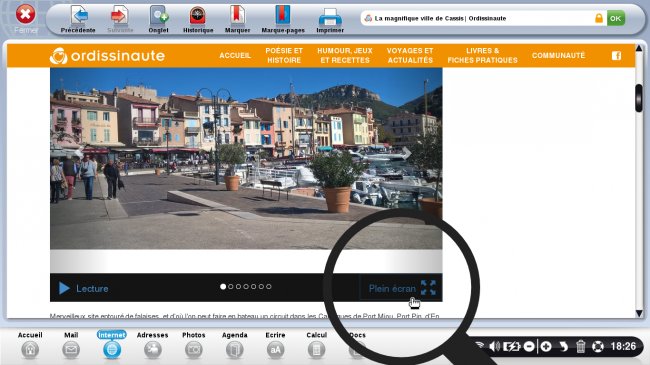Open the Marque-pages bookmarks list
Viewport: 650px width, 365px height.
[x=283, y=19]
